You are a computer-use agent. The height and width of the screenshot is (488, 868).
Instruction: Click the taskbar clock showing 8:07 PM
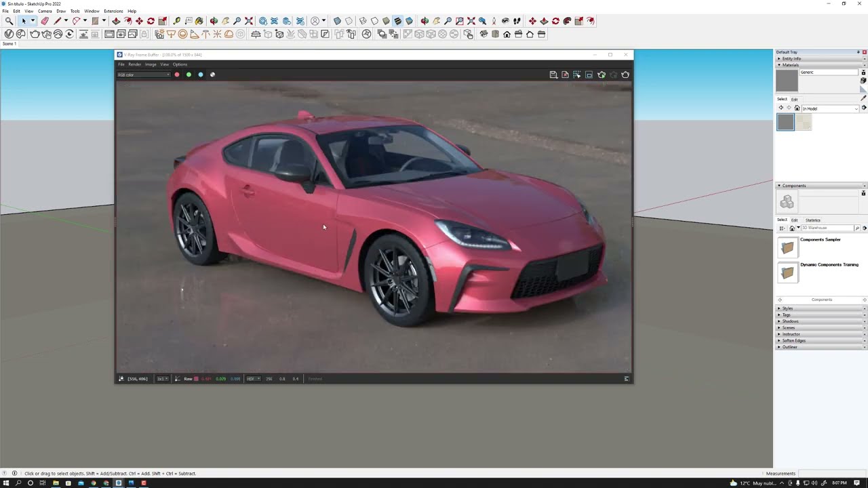840,483
